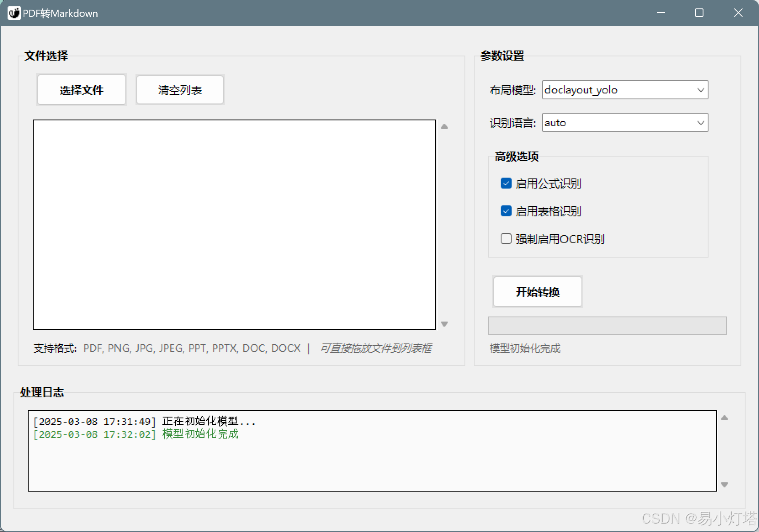The image size is (759, 532).
Task: Maximize the PDF转Markdown window
Action: (699, 13)
